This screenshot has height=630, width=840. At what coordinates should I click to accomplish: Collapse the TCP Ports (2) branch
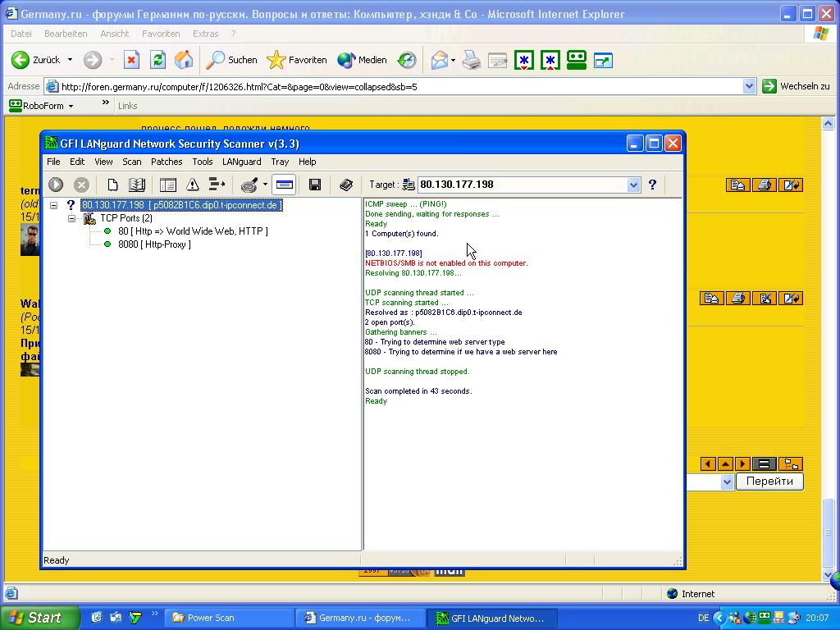[x=72, y=218]
